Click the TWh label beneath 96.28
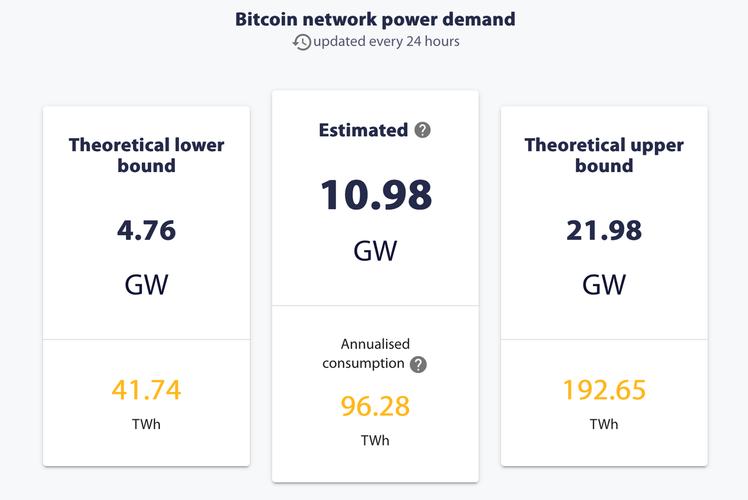This screenshot has width=748, height=500. (375, 441)
